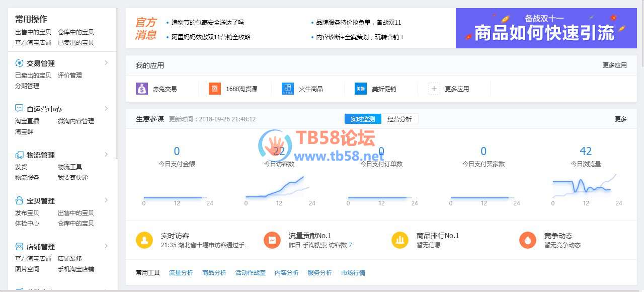
Task: Expand the 宝贝管理 section chevron
Action: (x=106, y=200)
